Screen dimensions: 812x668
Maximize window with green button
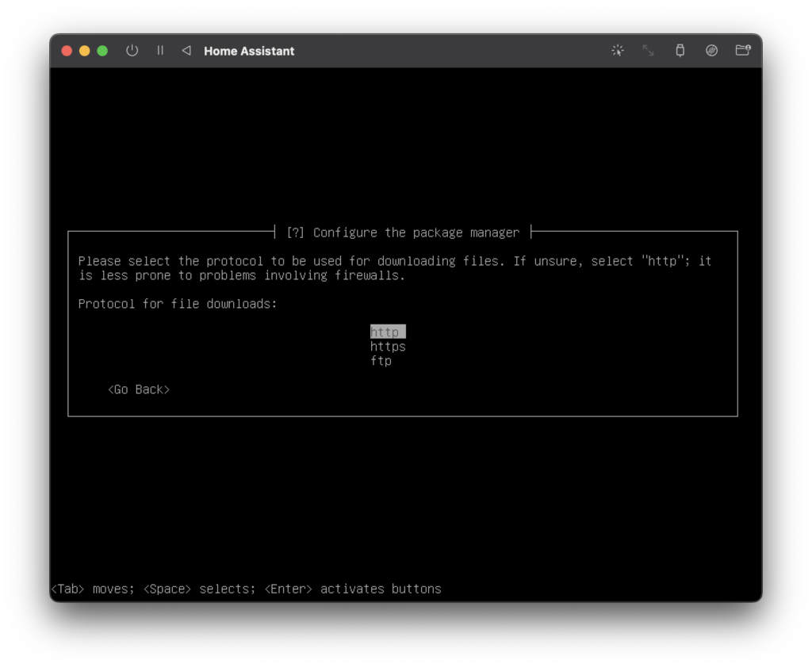click(102, 51)
